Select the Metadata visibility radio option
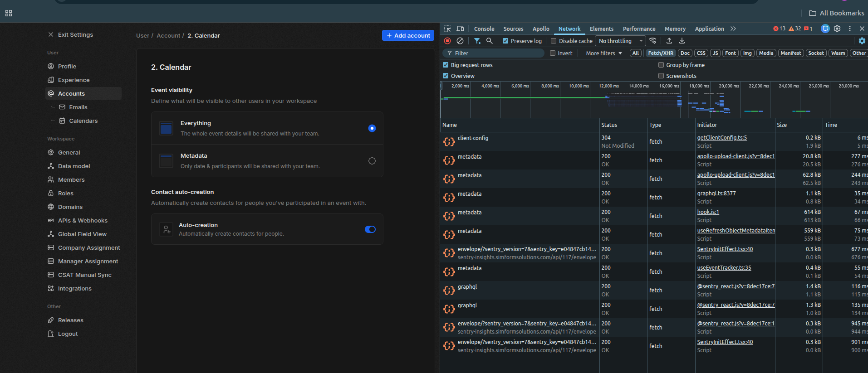The image size is (868, 373). 372,161
